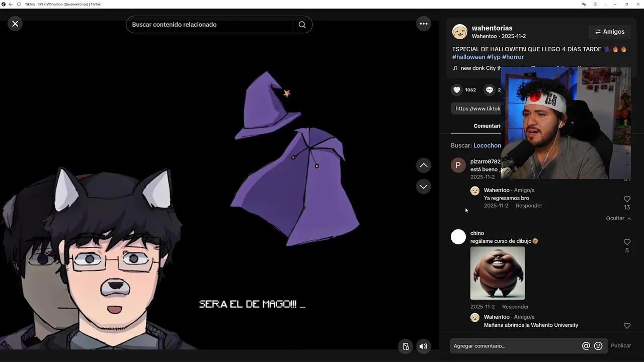
Task: Open Wahentoo name on 'Ya regresamos bro' reply
Action: [497, 190]
